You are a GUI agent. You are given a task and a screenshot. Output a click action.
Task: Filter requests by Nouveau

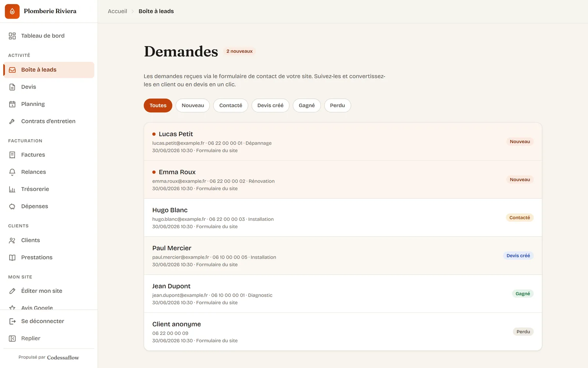[x=193, y=106]
